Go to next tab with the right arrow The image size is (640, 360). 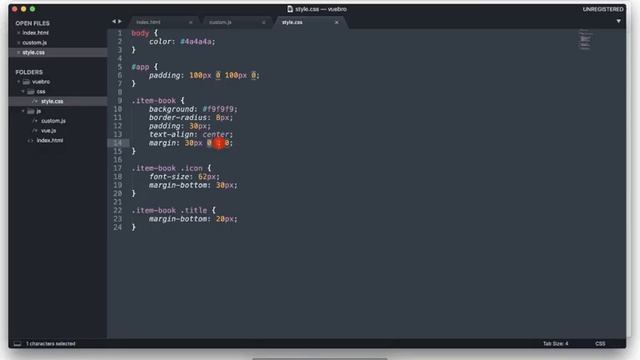[x=120, y=22]
